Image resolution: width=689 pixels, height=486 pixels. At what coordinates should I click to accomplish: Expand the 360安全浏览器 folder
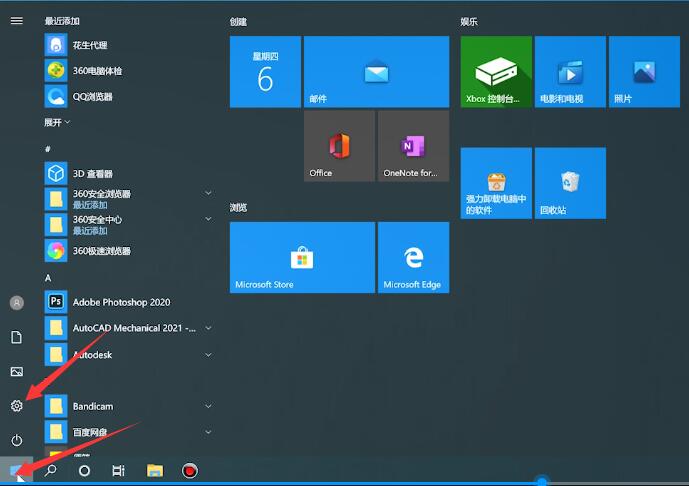tap(128, 199)
